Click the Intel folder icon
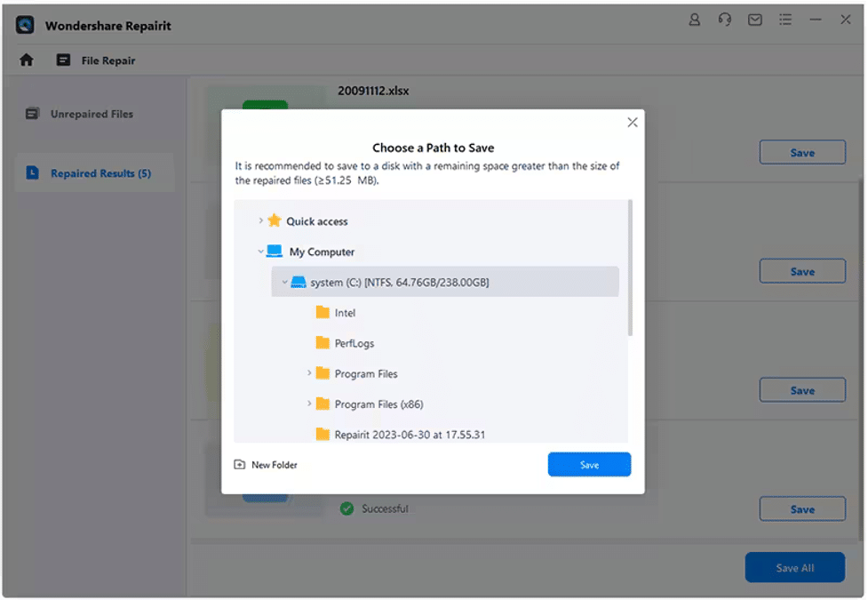 tap(323, 313)
